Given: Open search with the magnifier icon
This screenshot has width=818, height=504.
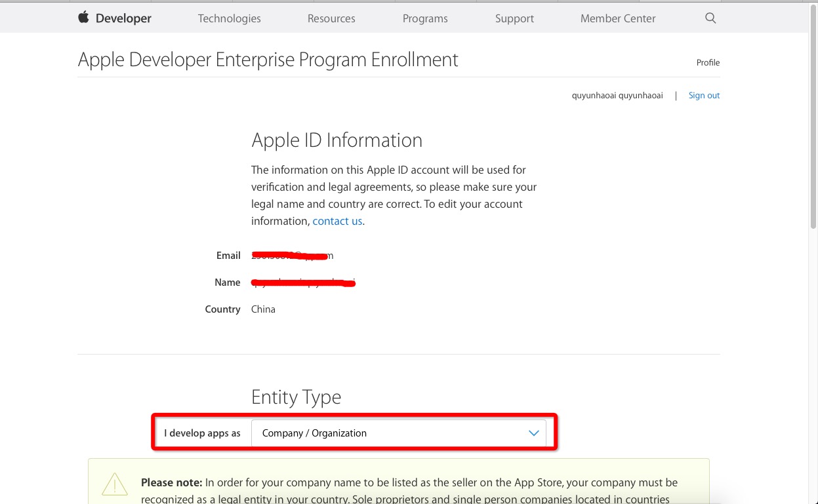Looking at the screenshot, I should [x=710, y=18].
